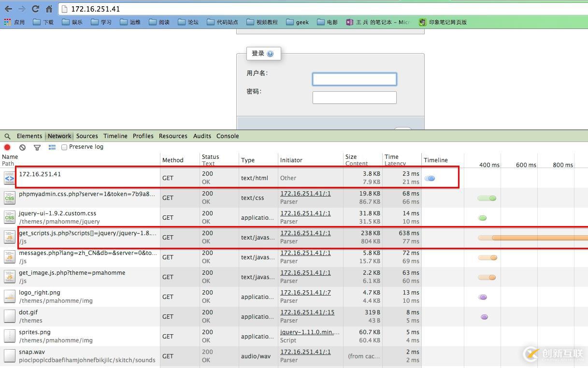Sort by the Status Text column header
The image size is (588, 368).
pos(219,160)
